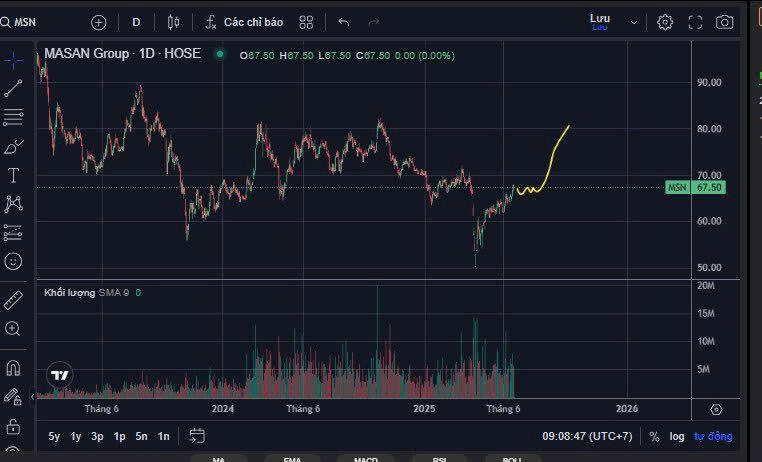Click the 80.00 price axis label

[709, 129]
